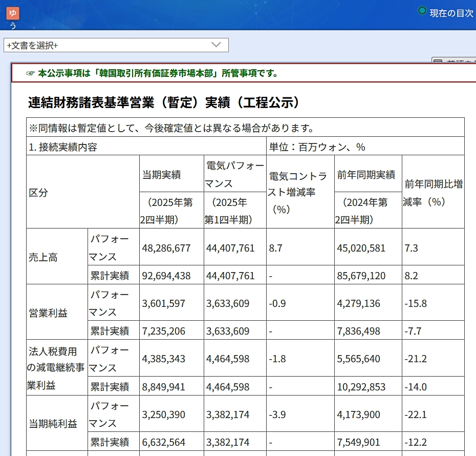Click the 単位：百万ウォン、% unit cell

point(317,147)
